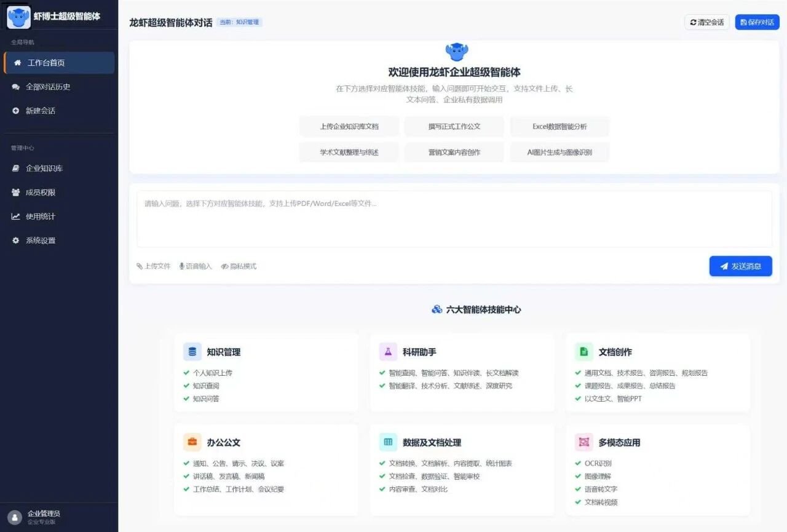Select the 文档创作 document icon
787x532 pixels.
[584, 352]
